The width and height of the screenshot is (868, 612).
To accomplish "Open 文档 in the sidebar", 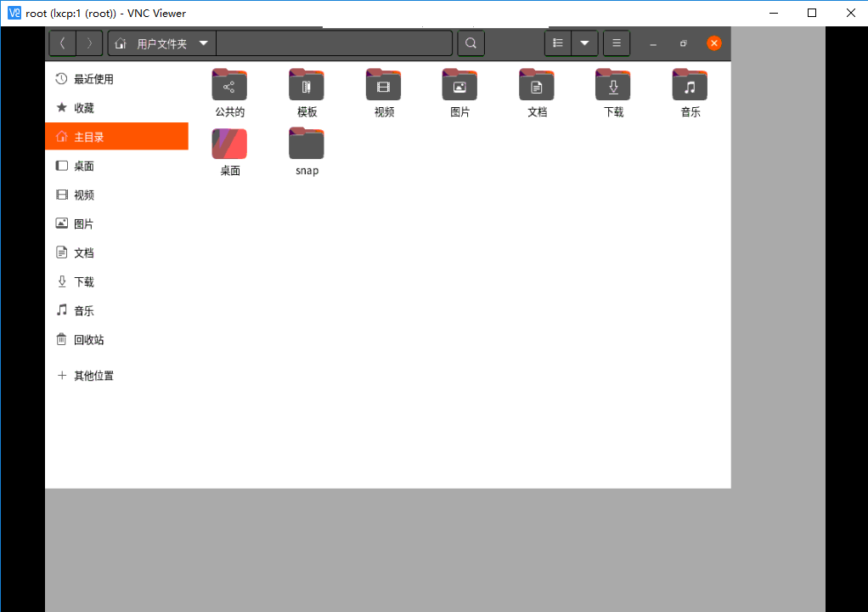I will tap(117, 253).
